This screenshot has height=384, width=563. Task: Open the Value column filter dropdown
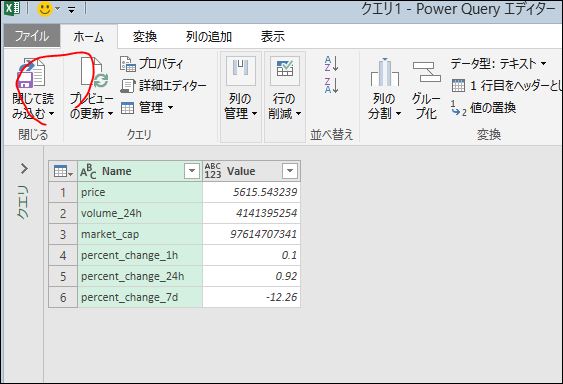tap(290, 171)
